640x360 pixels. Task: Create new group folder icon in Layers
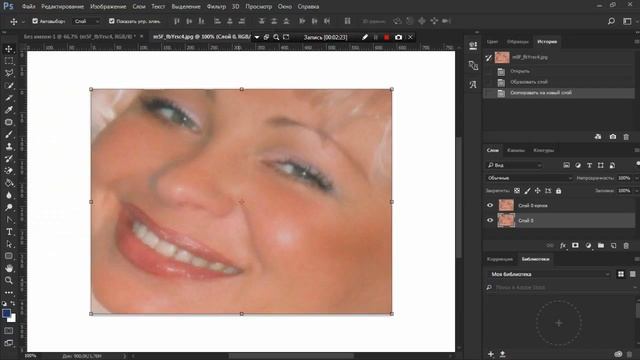(x=601, y=245)
